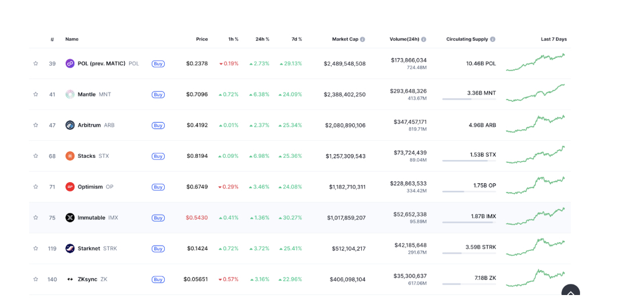This screenshot has height=302, width=644.
Task: Click the POL 7-day price chart
Action: coord(536,62)
